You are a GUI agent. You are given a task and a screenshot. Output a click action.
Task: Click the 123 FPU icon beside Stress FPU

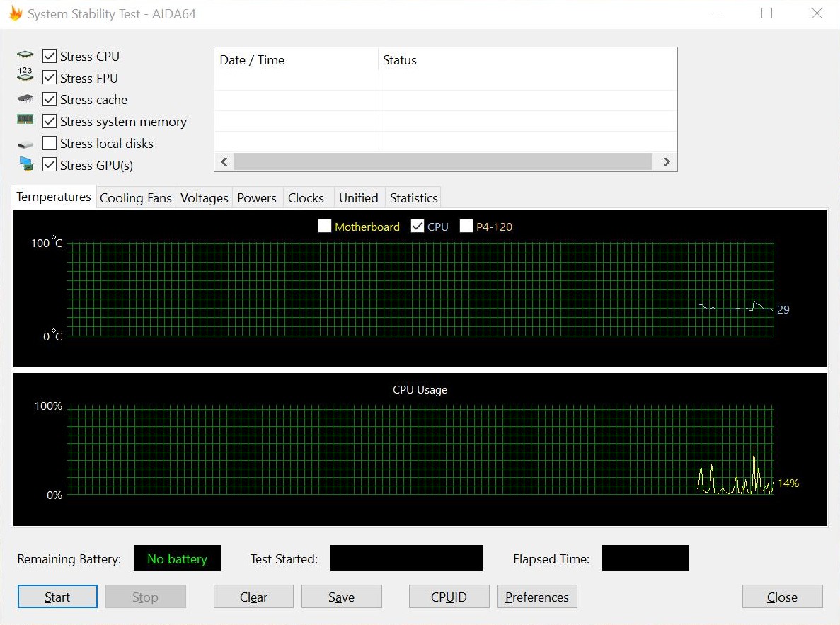coord(25,74)
